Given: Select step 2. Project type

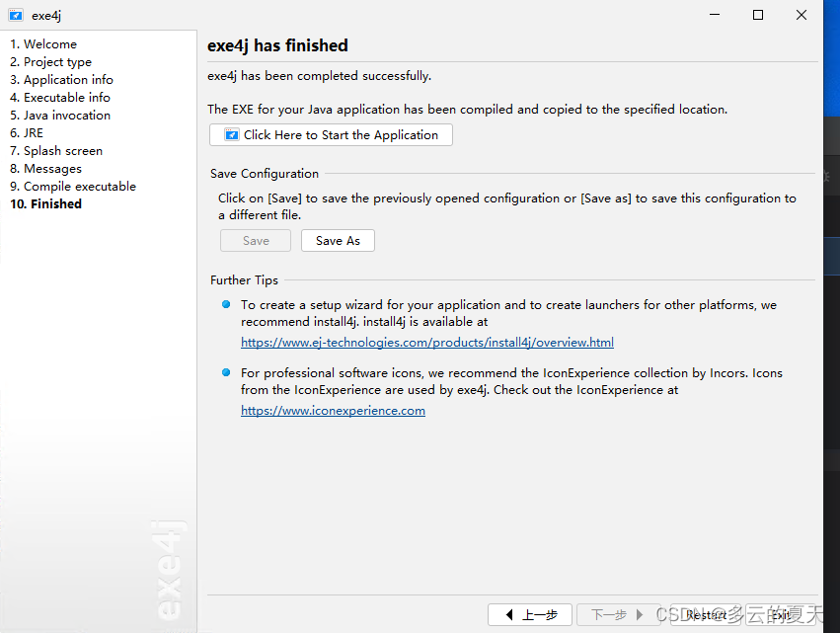Looking at the screenshot, I should (x=51, y=62).
